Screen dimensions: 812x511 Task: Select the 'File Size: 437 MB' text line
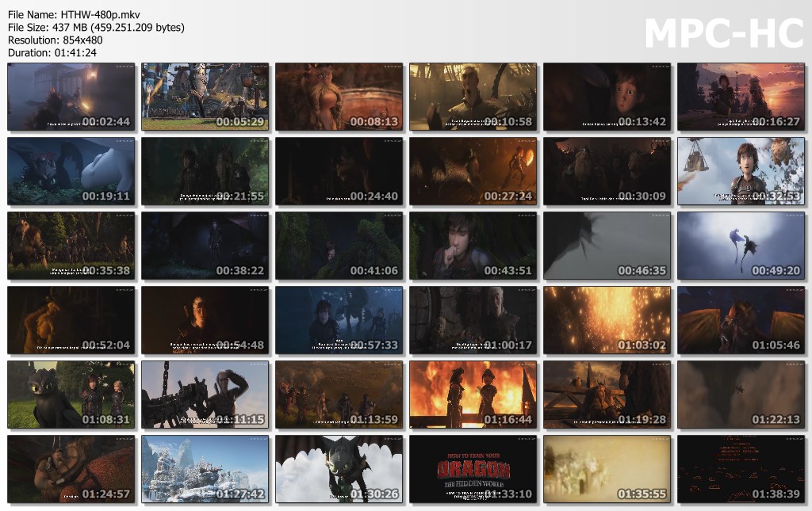96,28
